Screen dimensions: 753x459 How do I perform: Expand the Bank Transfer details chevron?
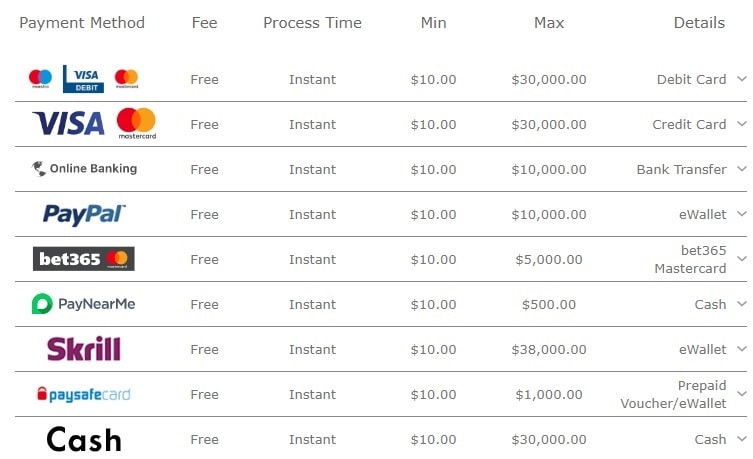(742, 169)
